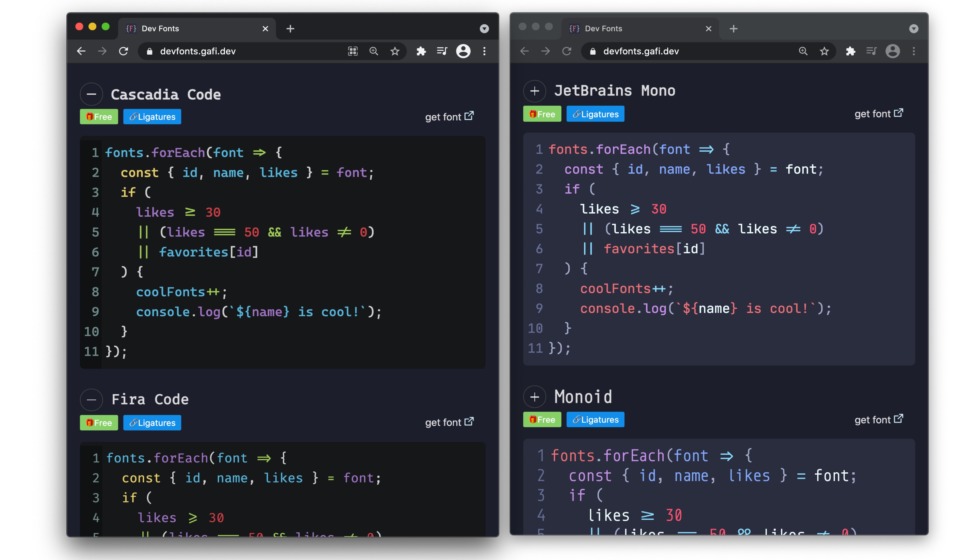Screen dimensions: 976x560
Task: Click the bookmark star in the address bar
Action: pos(395,51)
